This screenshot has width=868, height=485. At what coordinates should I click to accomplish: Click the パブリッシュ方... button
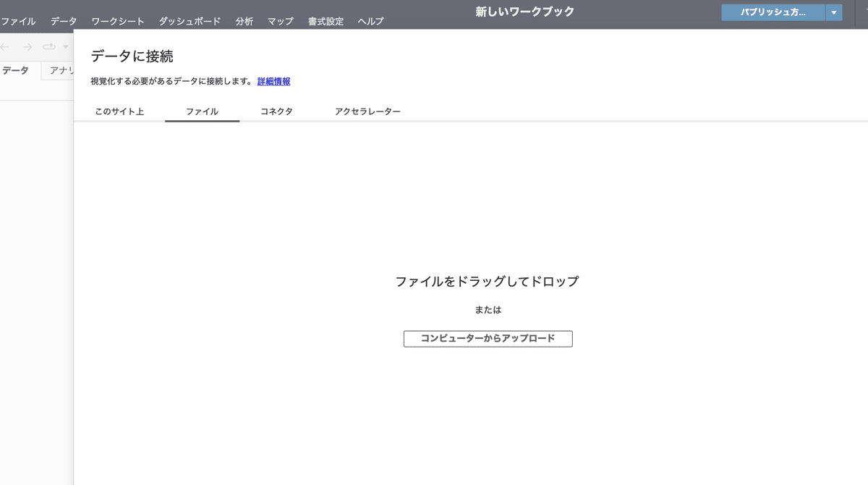point(773,12)
